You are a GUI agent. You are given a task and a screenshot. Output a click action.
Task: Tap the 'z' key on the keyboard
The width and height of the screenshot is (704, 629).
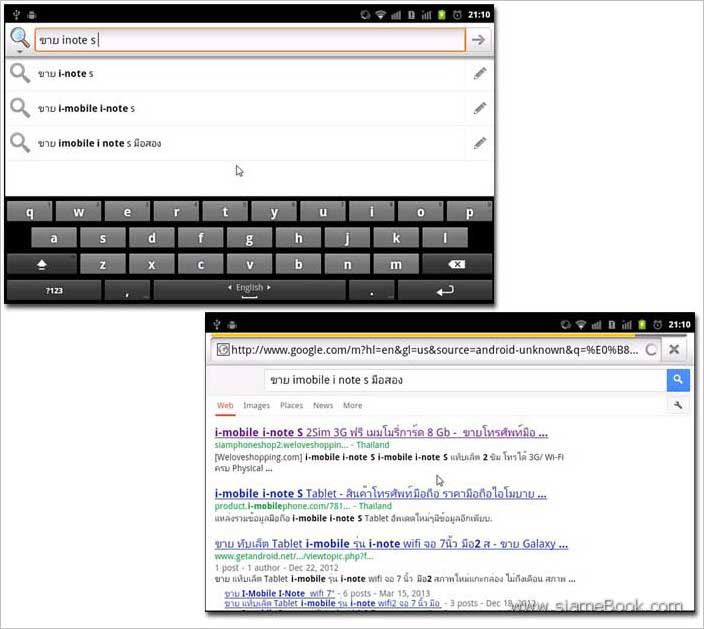point(103,264)
